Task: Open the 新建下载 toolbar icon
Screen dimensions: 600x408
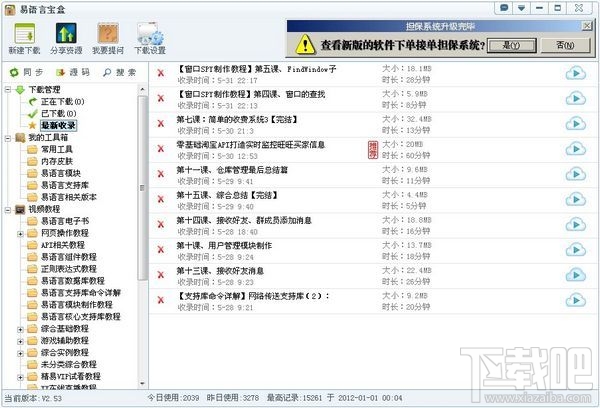Action: tap(24, 38)
